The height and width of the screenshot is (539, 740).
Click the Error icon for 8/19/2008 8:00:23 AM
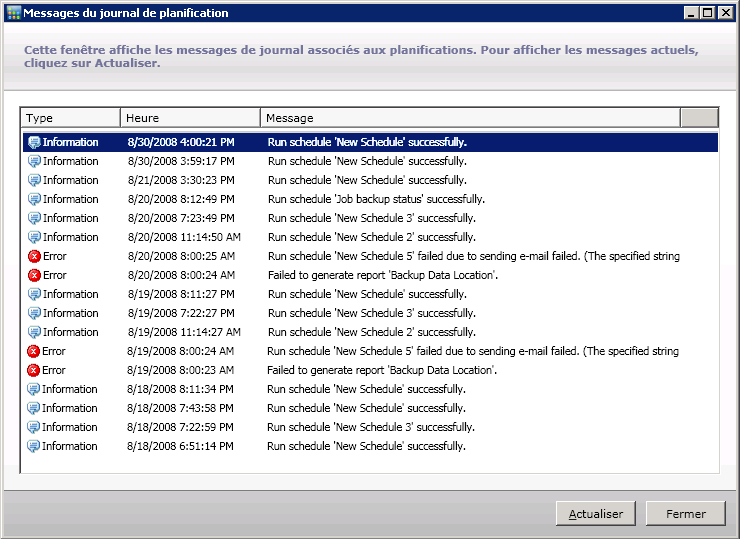tap(34, 370)
